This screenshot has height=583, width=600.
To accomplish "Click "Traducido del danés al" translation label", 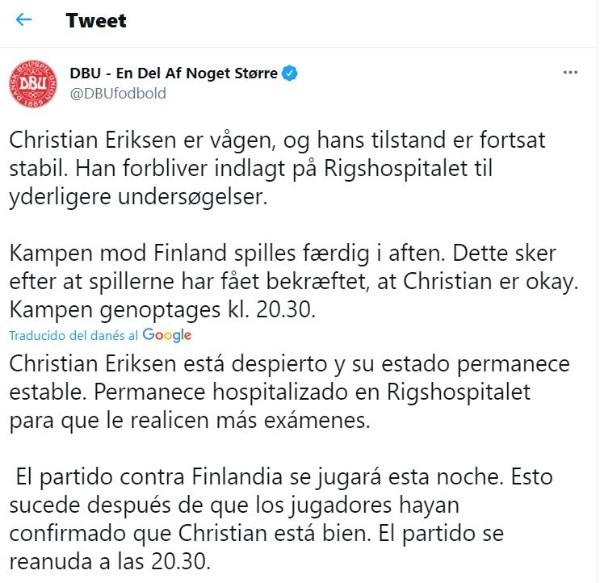I will coord(75,336).
